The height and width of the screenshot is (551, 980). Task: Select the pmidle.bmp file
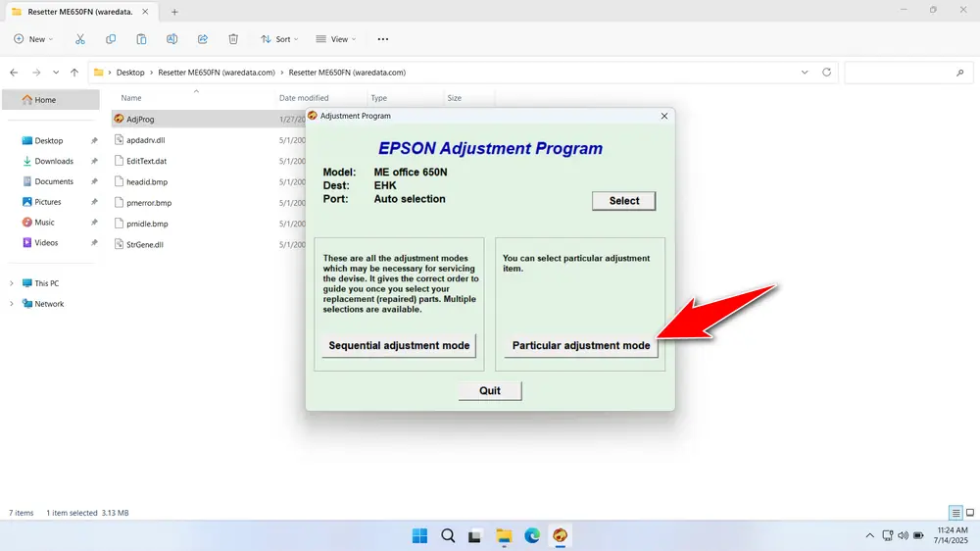pos(147,224)
